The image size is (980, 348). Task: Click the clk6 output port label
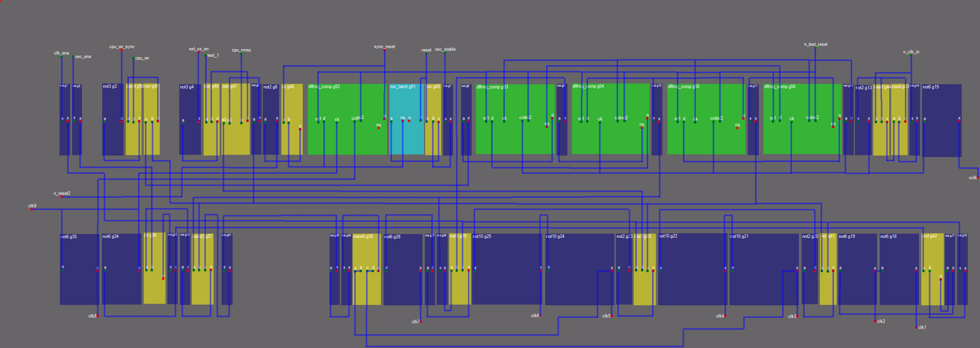coord(535,316)
